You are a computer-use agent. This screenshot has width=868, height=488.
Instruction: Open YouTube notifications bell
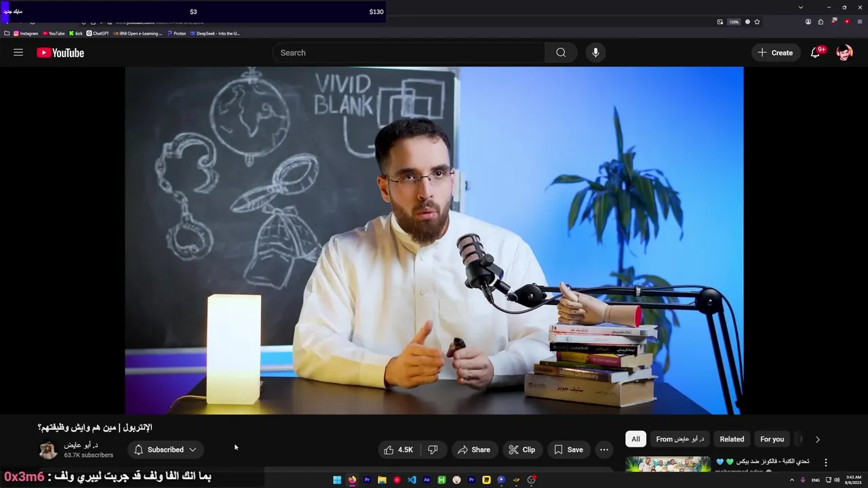pyautogui.click(x=816, y=53)
